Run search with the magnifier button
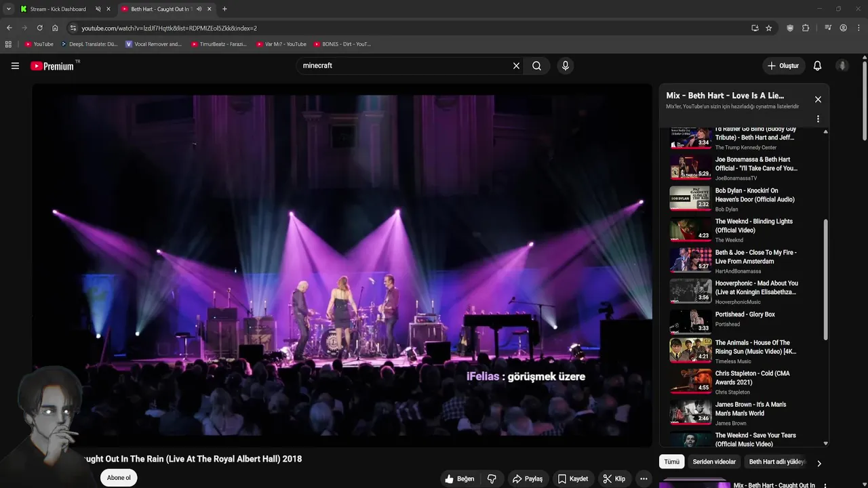Viewport: 868px width, 488px height. [536, 66]
